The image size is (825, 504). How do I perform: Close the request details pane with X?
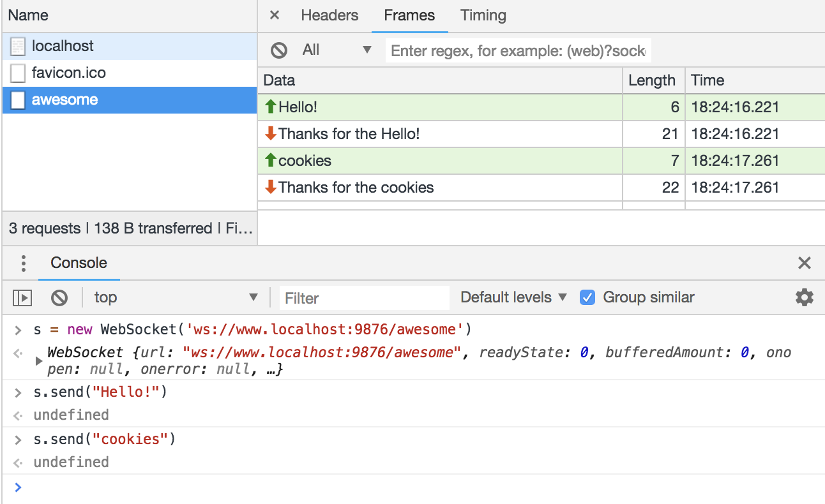point(275,15)
